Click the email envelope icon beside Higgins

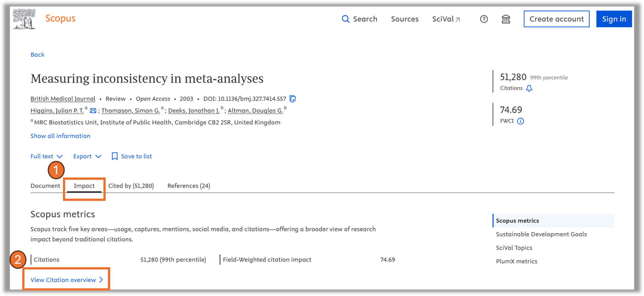(93, 111)
